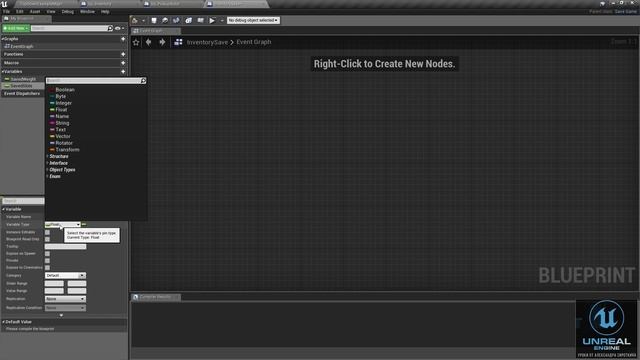Choose Float type from the list

pos(61,110)
